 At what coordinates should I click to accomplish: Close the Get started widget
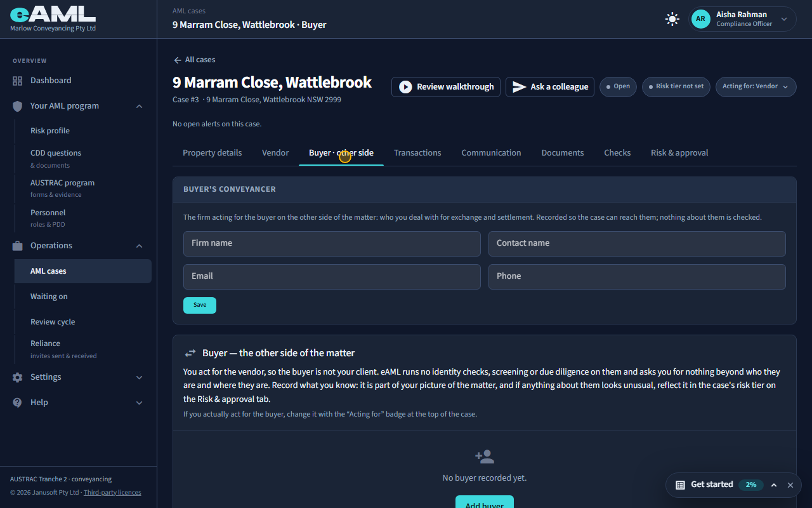pyautogui.click(x=790, y=485)
